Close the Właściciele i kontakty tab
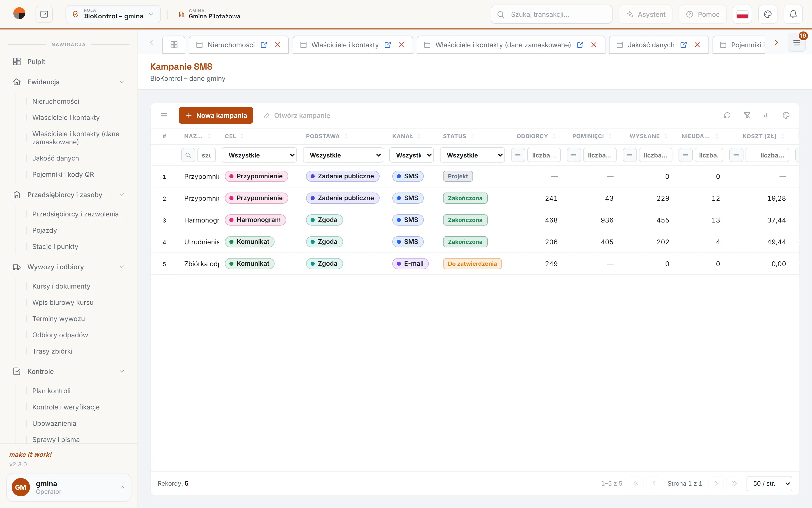 point(401,45)
